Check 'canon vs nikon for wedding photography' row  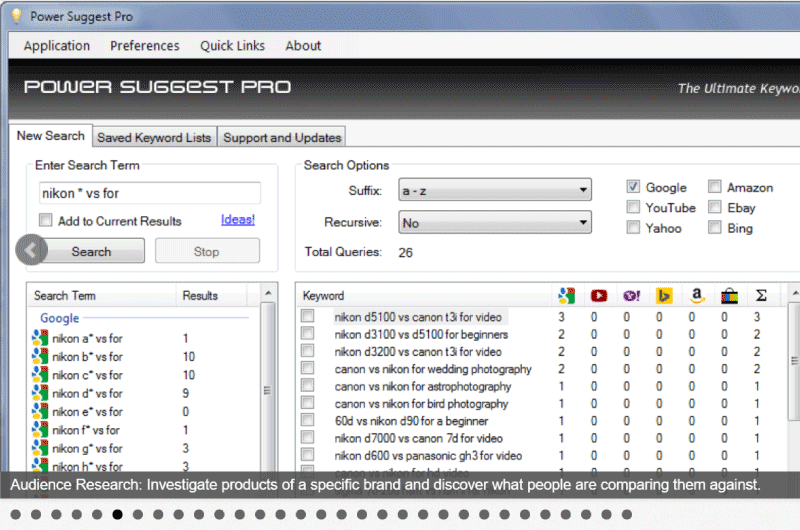tap(307, 368)
